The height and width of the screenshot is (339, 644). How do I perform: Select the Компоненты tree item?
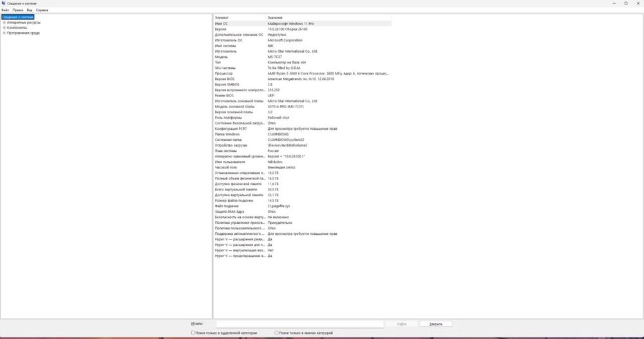tap(17, 28)
